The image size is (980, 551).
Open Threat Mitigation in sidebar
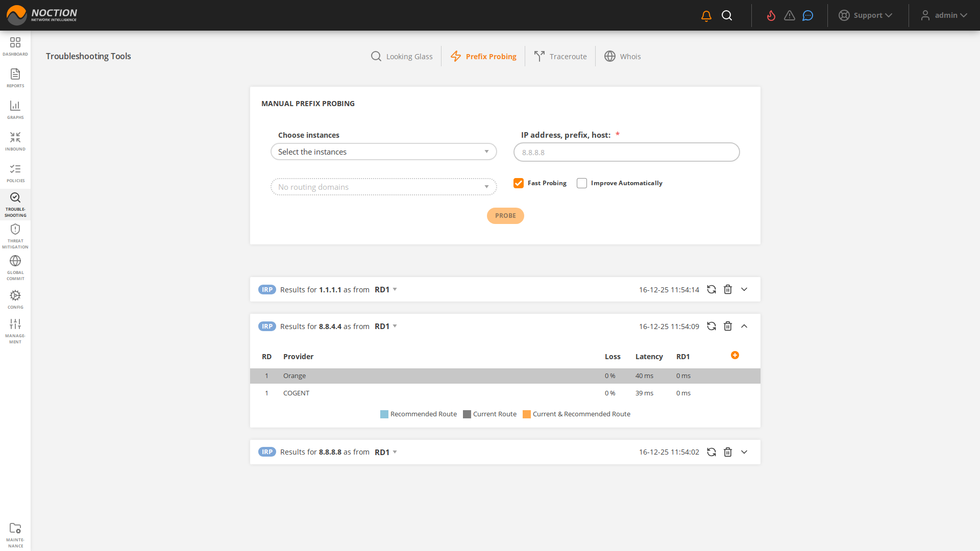coord(15,236)
